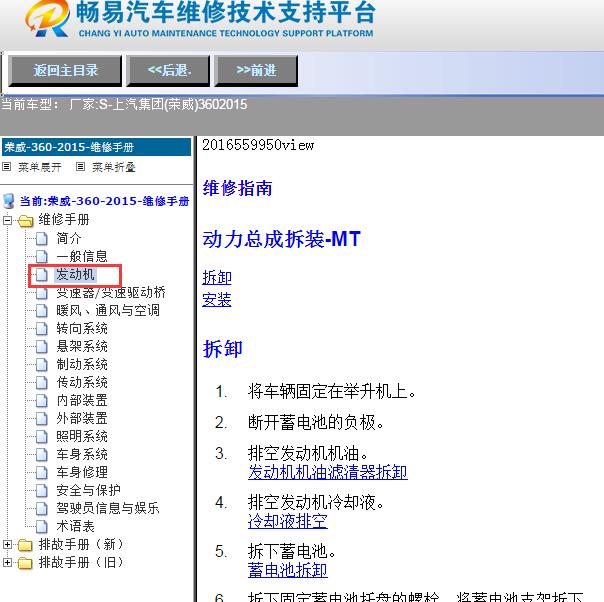Open the 悬架系统 tree entry
The height and width of the screenshot is (602, 604).
pos(82,347)
